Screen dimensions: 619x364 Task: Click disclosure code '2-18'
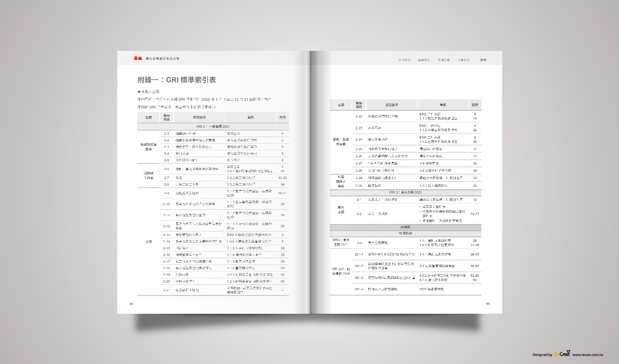pos(166,268)
